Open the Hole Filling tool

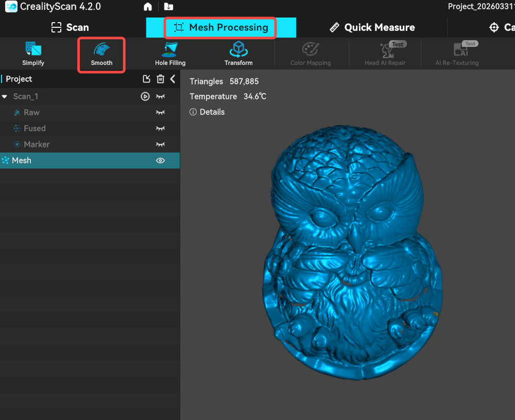[x=170, y=54]
